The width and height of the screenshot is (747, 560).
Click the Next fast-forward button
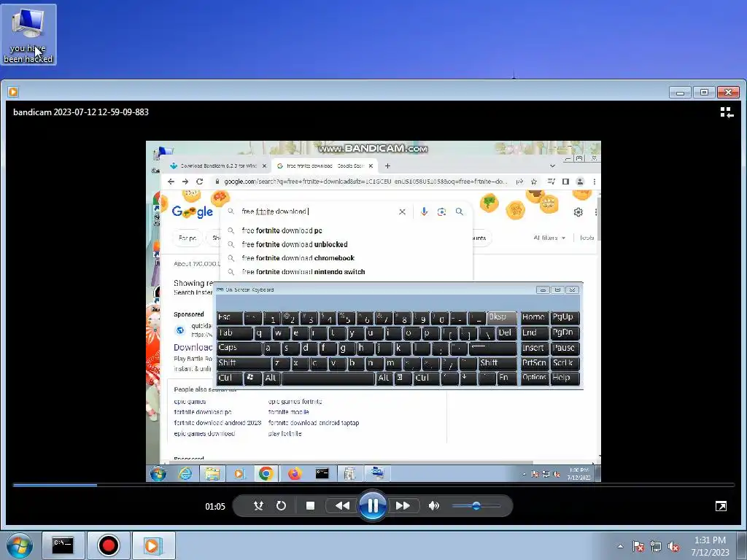(403, 506)
